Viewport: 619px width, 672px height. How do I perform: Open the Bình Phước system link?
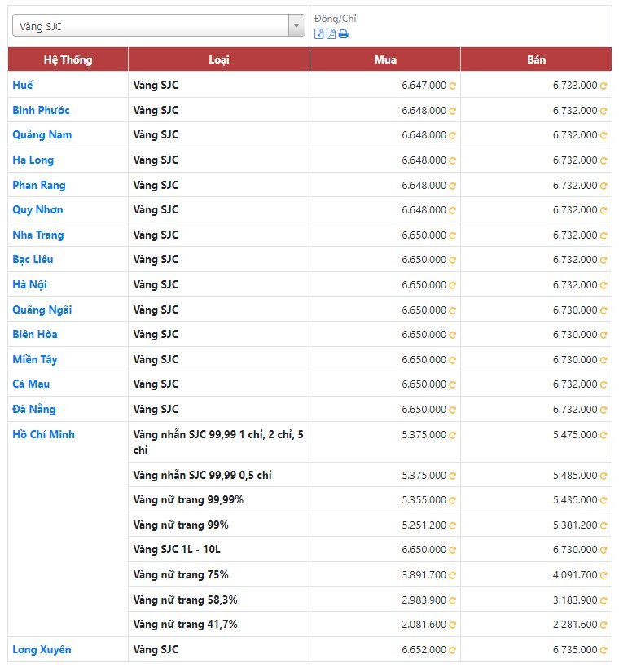point(41,110)
